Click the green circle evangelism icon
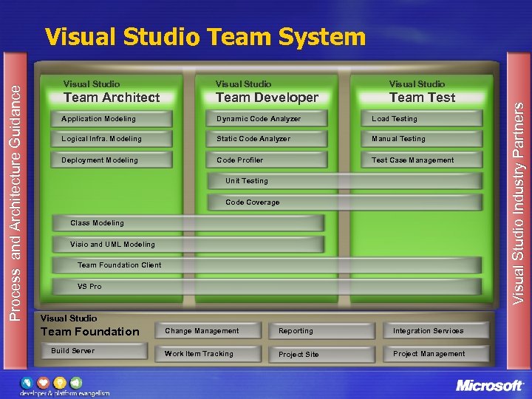Viewport: 532px width, 399px height. tap(76, 383)
